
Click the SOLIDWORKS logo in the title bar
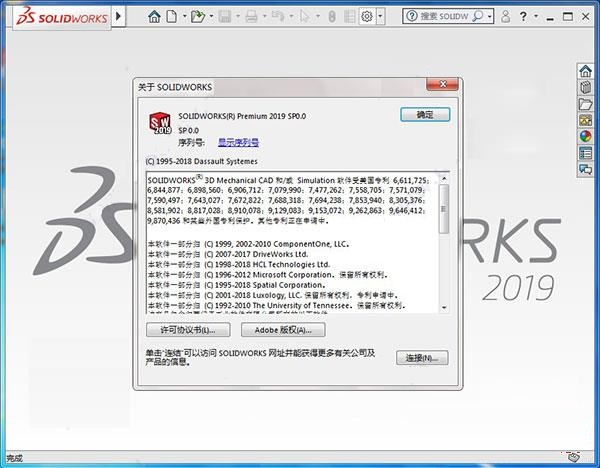coord(62,17)
